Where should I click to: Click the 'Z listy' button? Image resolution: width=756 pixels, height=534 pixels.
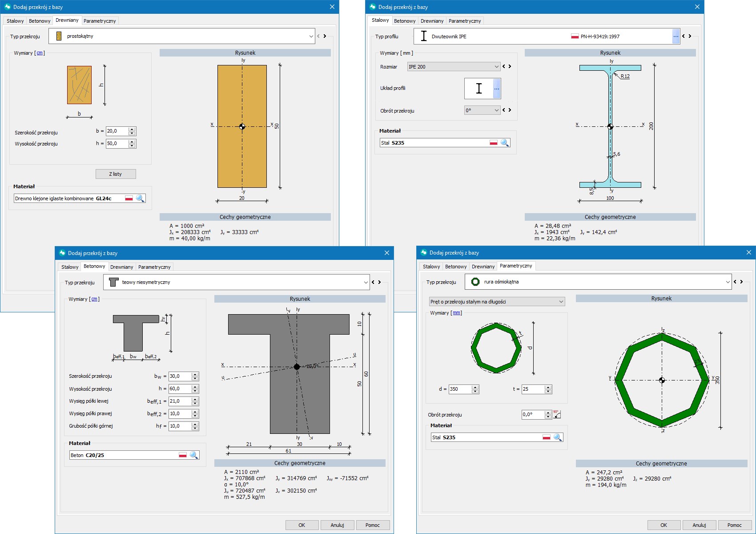(116, 174)
